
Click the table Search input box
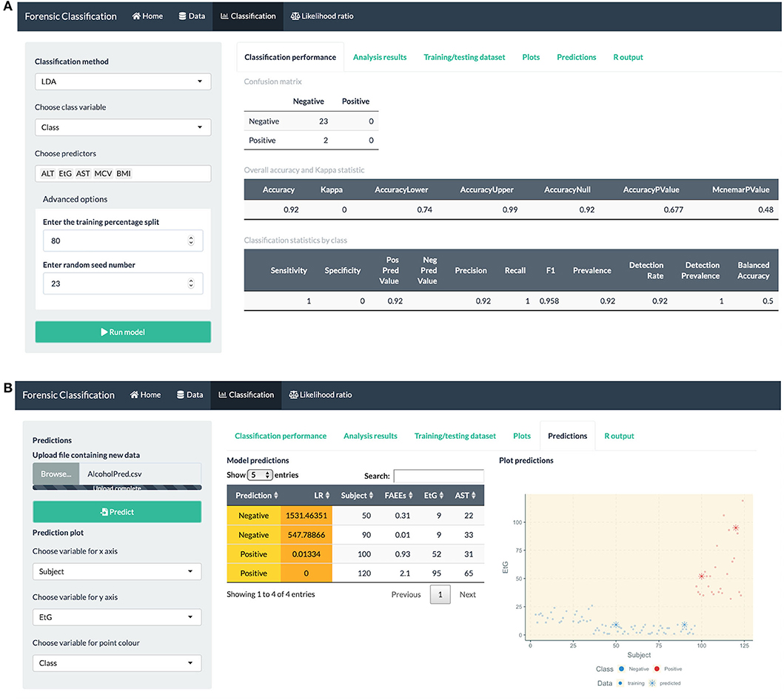point(438,476)
